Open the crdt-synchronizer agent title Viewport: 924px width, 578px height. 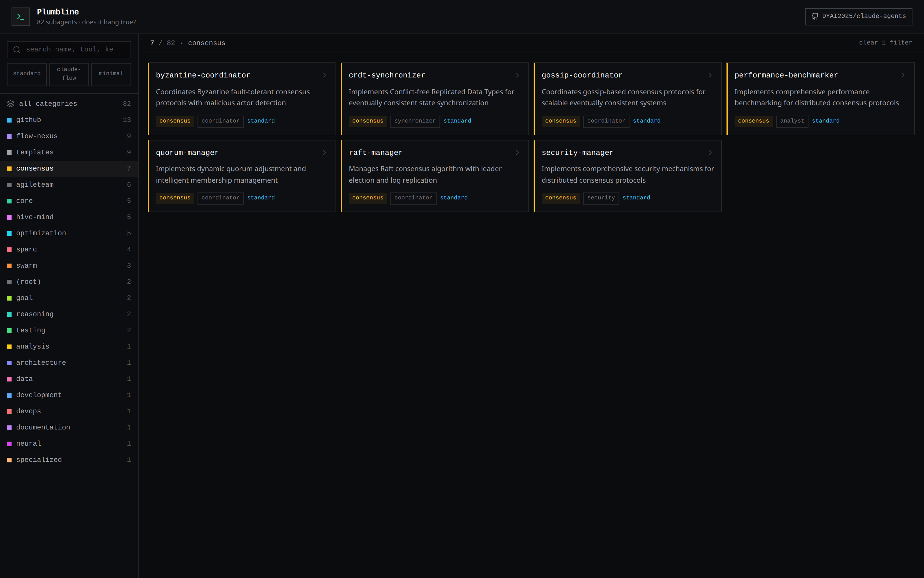pos(387,75)
